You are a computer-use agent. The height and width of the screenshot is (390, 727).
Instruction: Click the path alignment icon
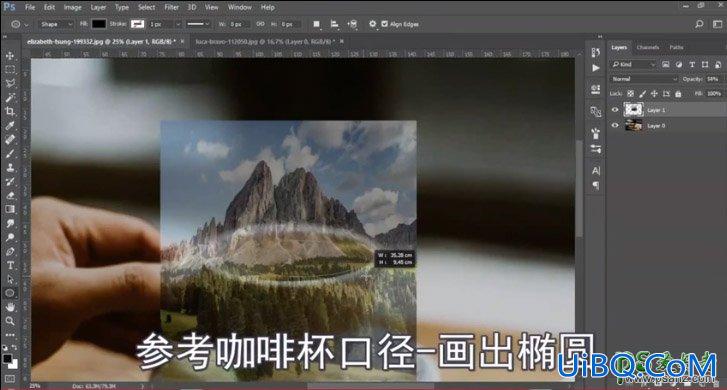pos(334,24)
